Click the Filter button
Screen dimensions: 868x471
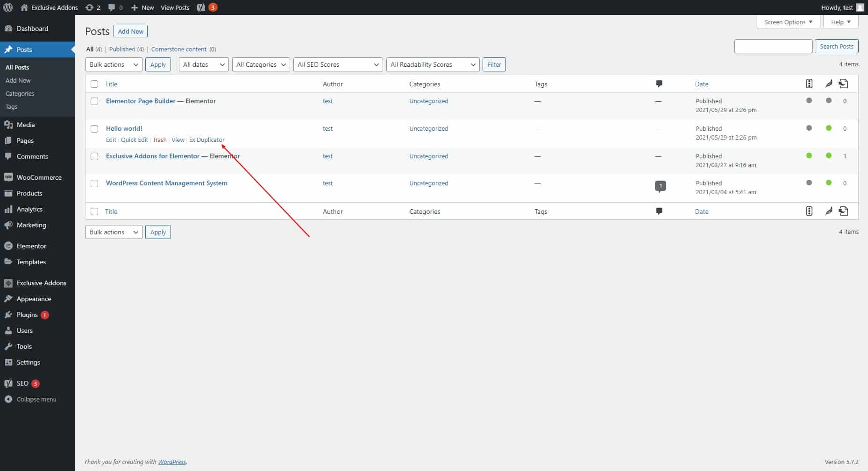pyautogui.click(x=494, y=64)
